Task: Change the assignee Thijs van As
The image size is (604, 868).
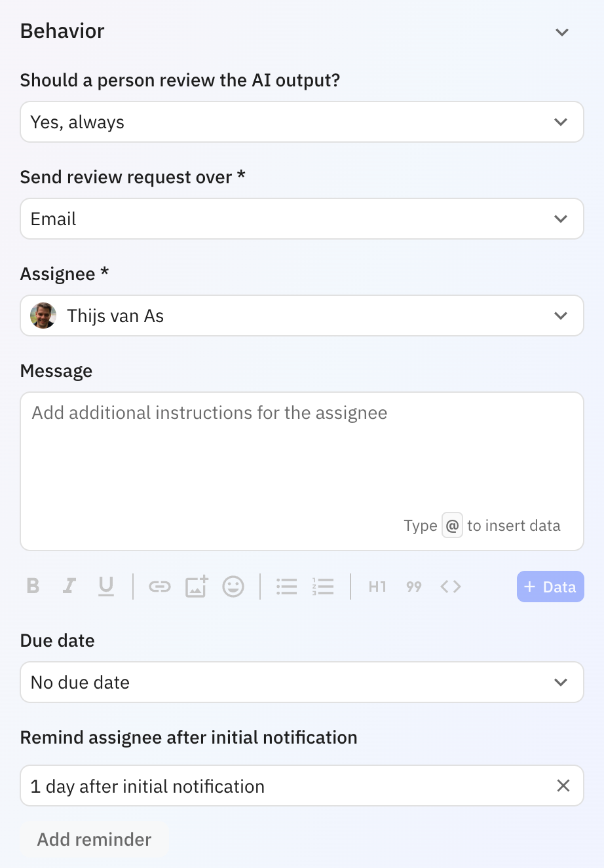Action: [x=301, y=316]
